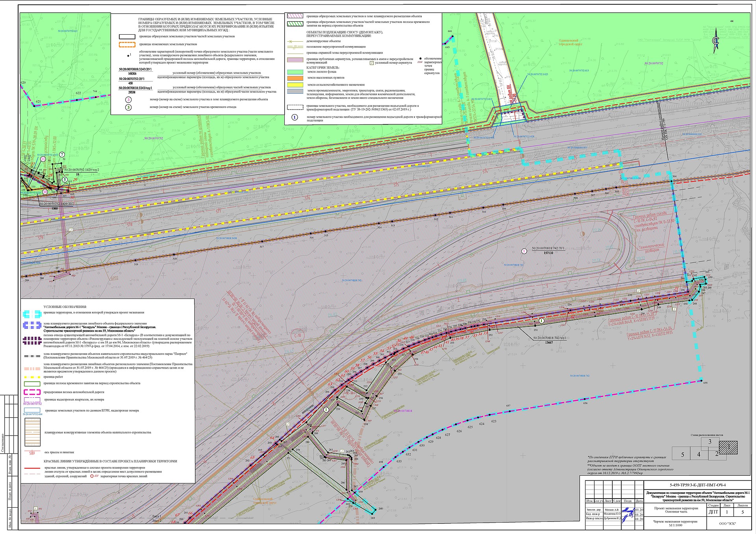Click the Дата column header

coord(639,501)
